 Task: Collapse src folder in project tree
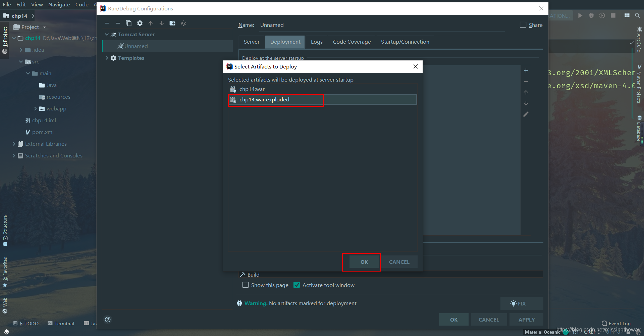click(21, 61)
